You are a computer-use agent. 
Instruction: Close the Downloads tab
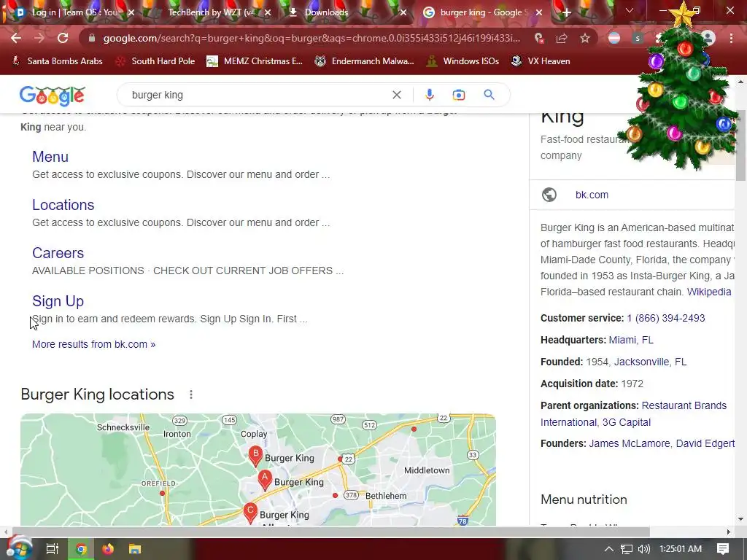pos(403,13)
